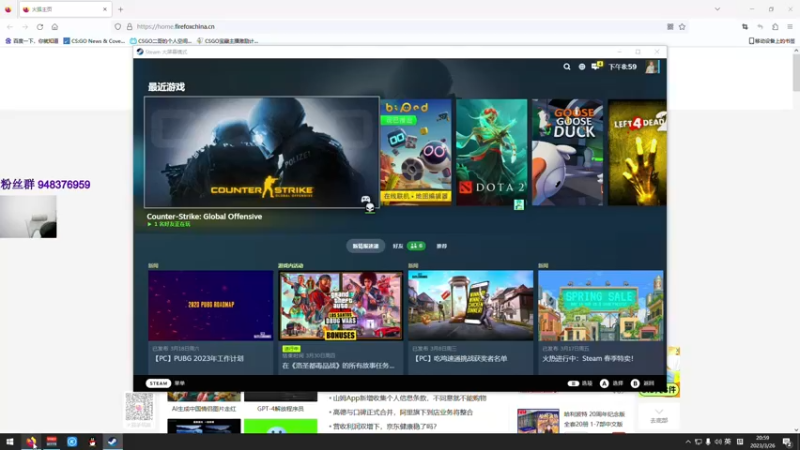
Task: Open 百度一下 bookmark
Action: point(32,41)
